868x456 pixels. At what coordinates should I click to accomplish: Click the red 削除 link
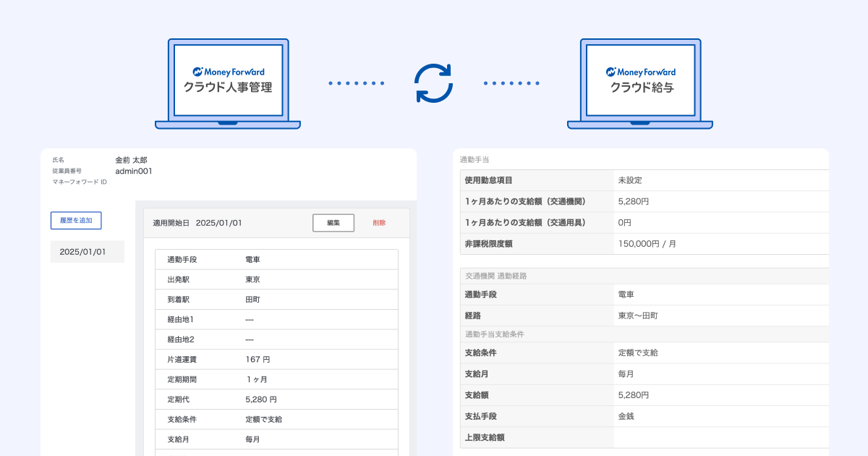tap(379, 223)
